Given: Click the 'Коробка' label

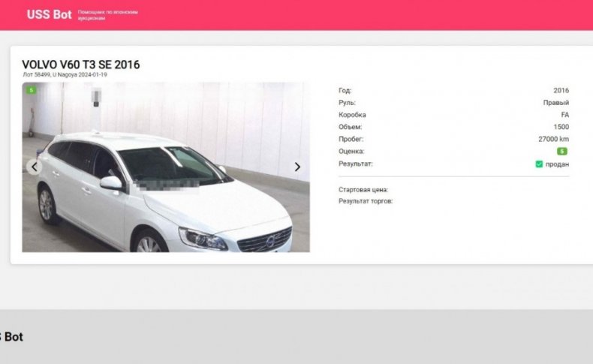Looking at the screenshot, I should [352, 115].
